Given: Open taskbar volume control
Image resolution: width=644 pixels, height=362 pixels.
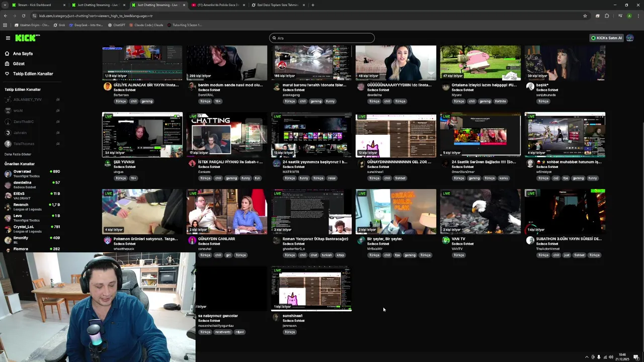Looking at the screenshot, I should coord(611,357).
